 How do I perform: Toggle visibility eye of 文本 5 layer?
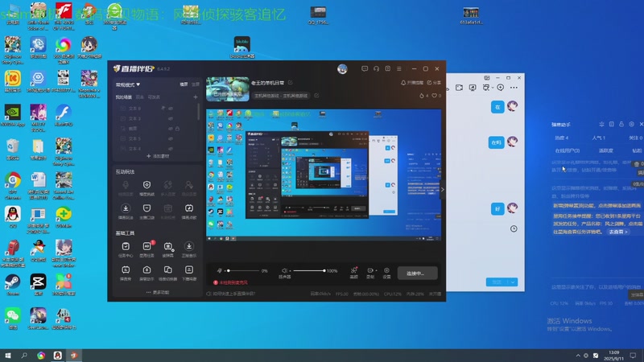(x=171, y=138)
